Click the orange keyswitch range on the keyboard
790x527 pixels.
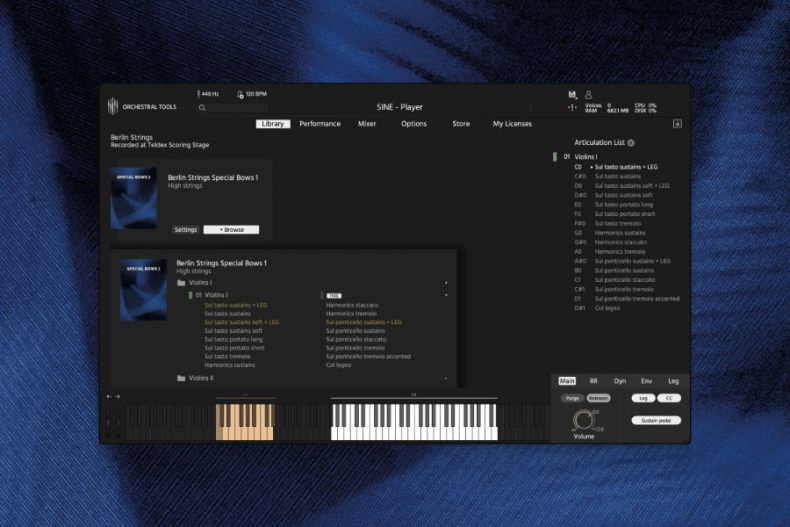(x=245, y=422)
